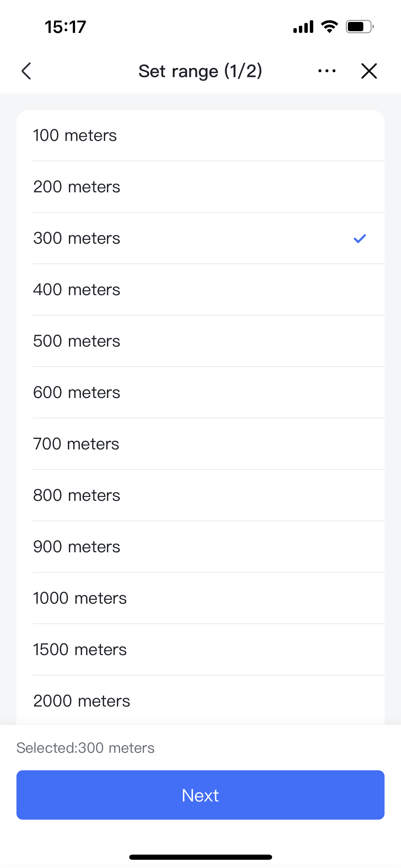The height and width of the screenshot is (868, 401).
Task: Tap the Wi-Fi status icon
Action: [x=329, y=27]
